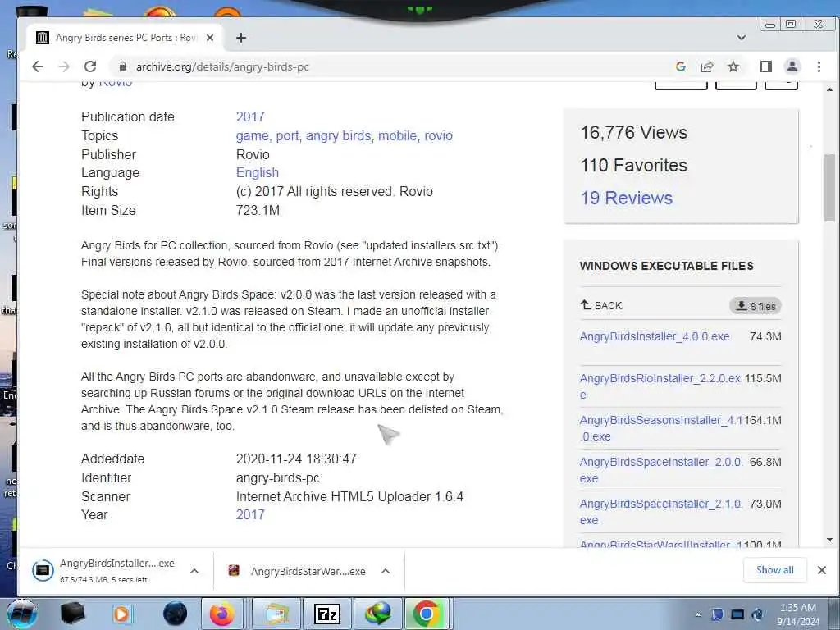Open the dark globe taskbar app
The image size is (840, 630).
coord(175,614)
